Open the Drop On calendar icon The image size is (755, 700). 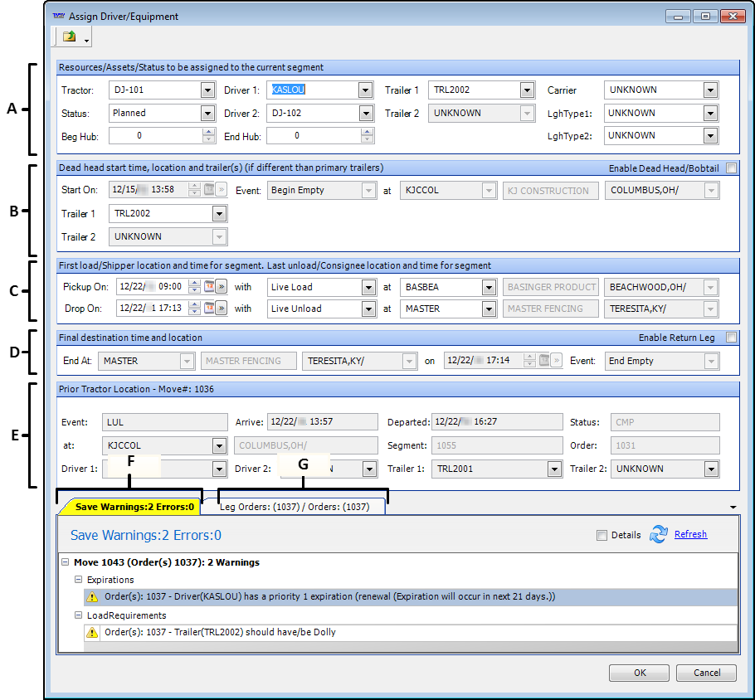[209, 309]
